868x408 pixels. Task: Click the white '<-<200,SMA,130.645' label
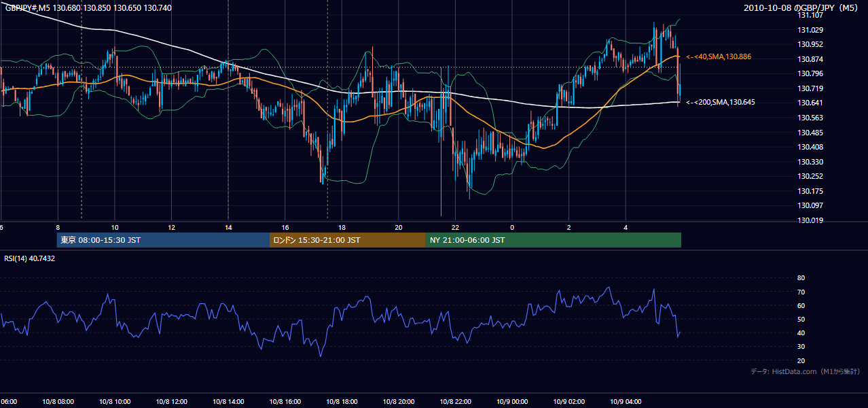[x=721, y=102]
